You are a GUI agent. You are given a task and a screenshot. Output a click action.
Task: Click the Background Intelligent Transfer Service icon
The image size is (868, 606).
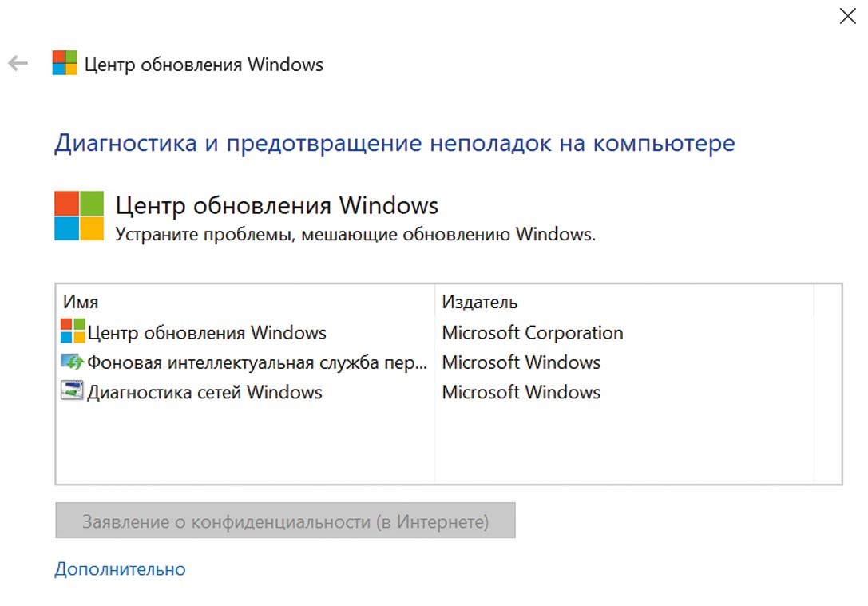point(73,362)
